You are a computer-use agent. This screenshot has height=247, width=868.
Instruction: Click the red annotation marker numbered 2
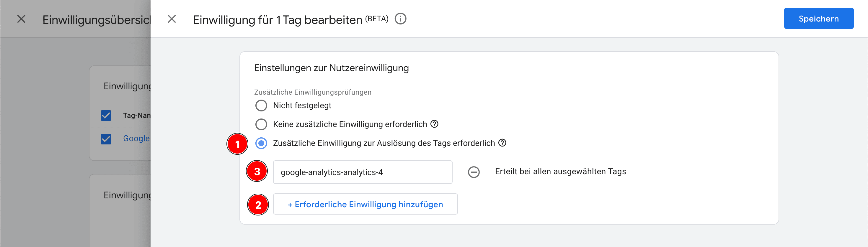pyautogui.click(x=258, y=205)
